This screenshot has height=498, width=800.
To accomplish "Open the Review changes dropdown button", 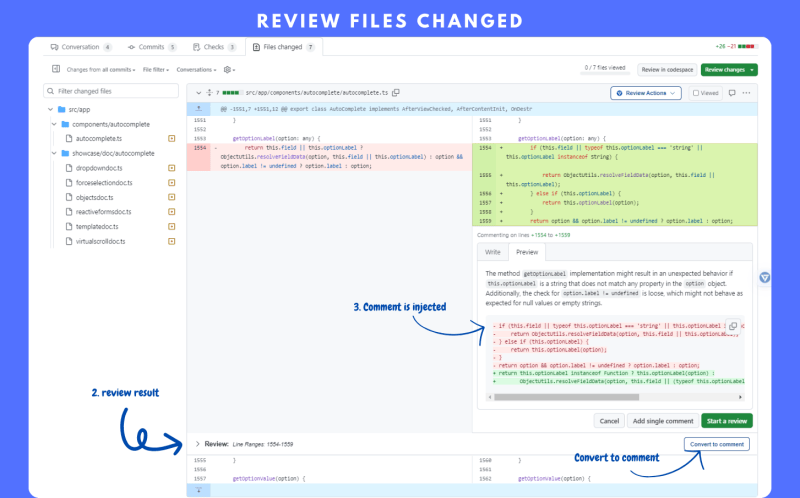I will click(729, 70).
